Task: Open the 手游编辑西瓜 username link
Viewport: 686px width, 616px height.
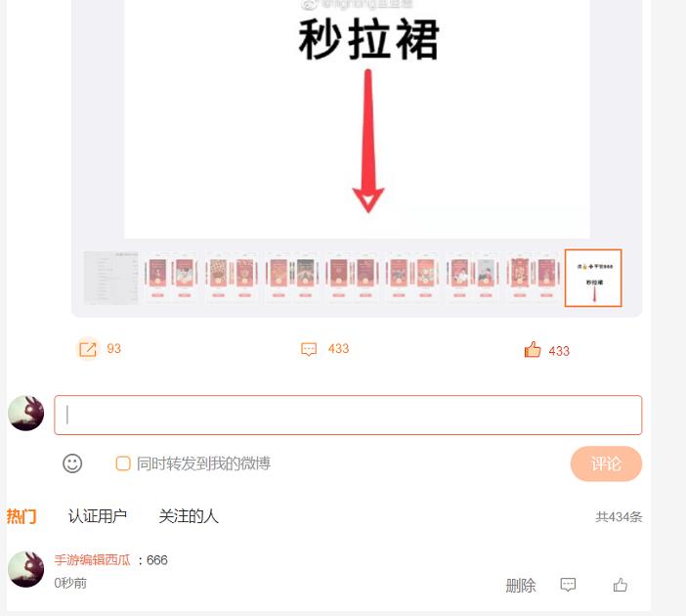Action: tap(92, 560)
